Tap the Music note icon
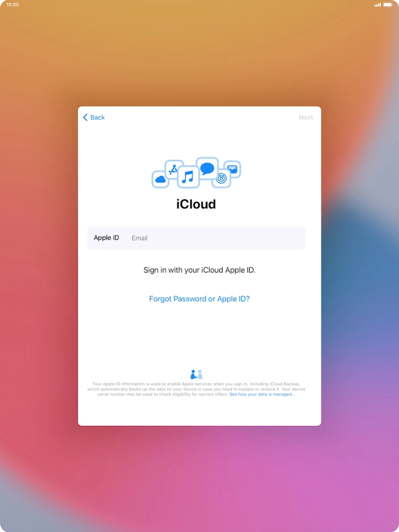 188,177
